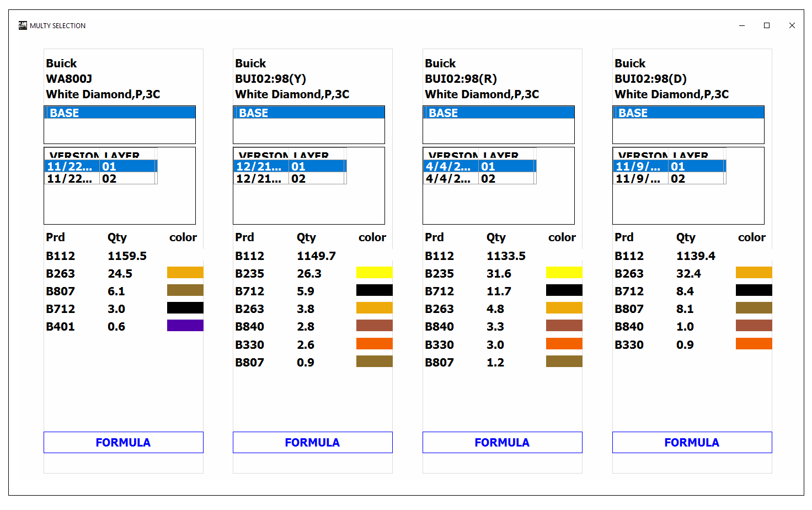Click the B712 black swatch in WA800J panel

pyautogui.click(x=185, y=307)
